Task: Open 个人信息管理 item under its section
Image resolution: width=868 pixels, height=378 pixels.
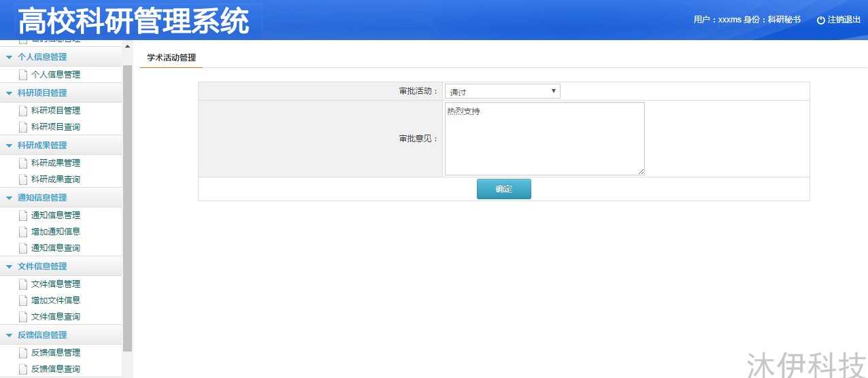Action: tap(56, 75)
